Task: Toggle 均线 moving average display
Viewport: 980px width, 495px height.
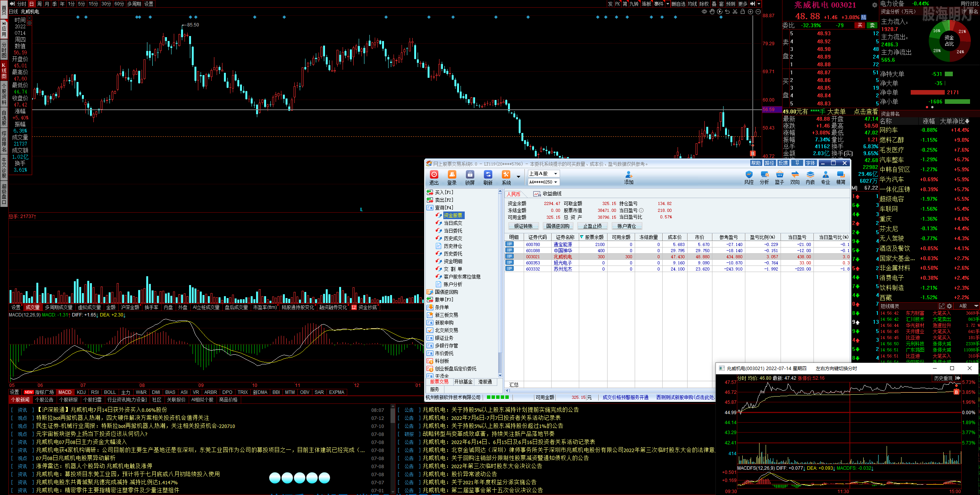Action: pos(692,4)
